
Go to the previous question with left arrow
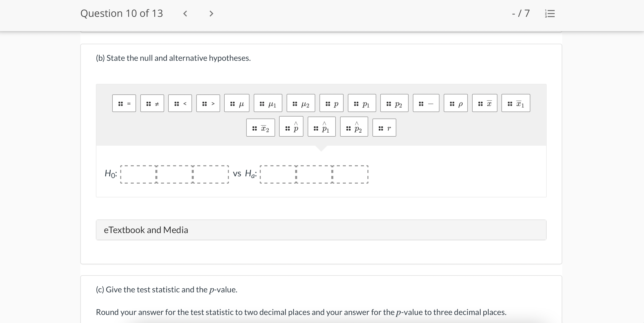185,14
